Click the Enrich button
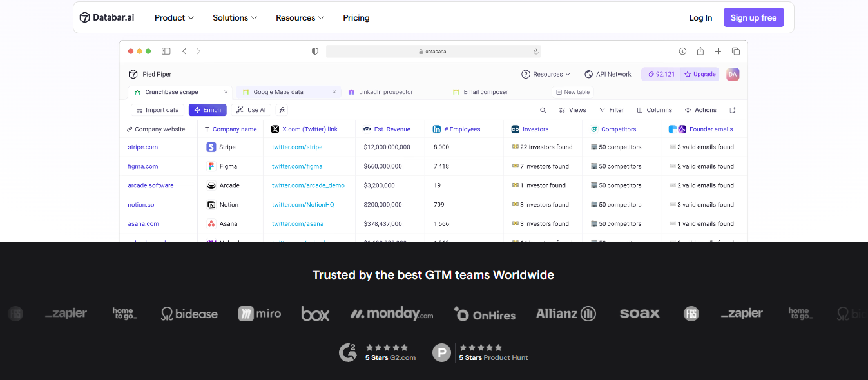868x380 pixels. point(207,110)
